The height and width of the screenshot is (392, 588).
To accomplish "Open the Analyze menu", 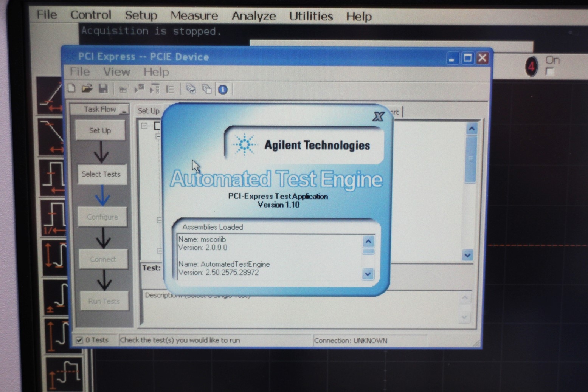I will (254, 16).
